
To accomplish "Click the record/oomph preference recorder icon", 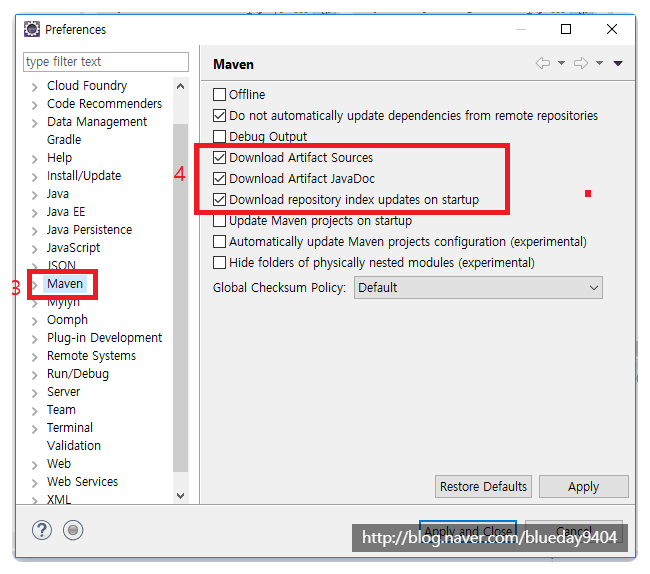I will 73,530.
